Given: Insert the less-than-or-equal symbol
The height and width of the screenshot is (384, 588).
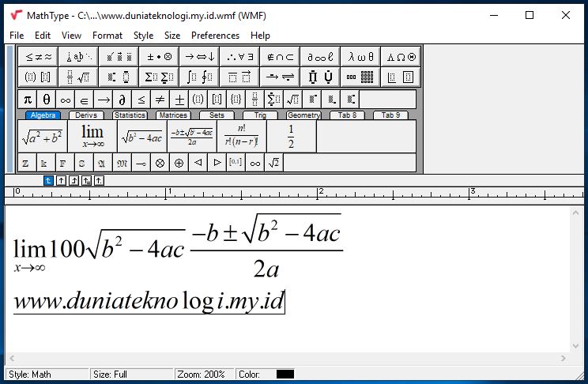Looking at the screenshot, I should tap(141, 100).
